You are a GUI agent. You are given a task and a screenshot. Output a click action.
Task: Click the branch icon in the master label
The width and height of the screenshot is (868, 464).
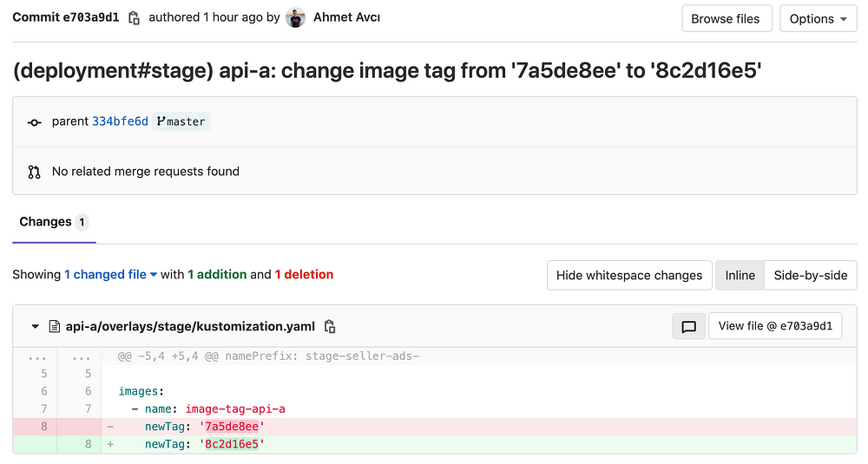(x=161, y=121)
